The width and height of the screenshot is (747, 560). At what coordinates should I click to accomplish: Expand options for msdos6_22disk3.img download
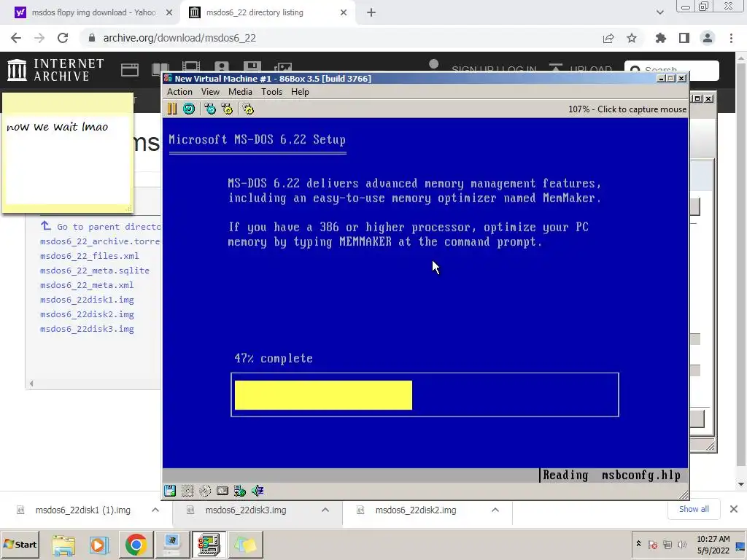(x=325, y=510)
